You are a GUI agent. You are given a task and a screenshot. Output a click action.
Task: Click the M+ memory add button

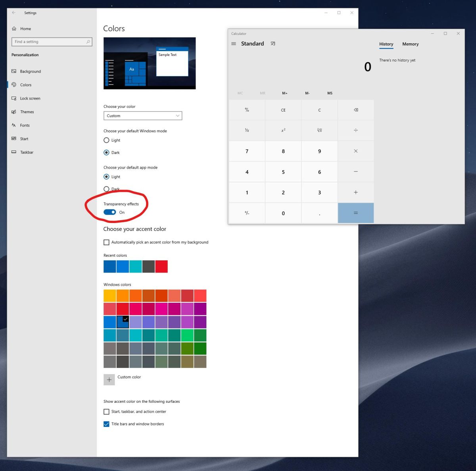[285, 93]
